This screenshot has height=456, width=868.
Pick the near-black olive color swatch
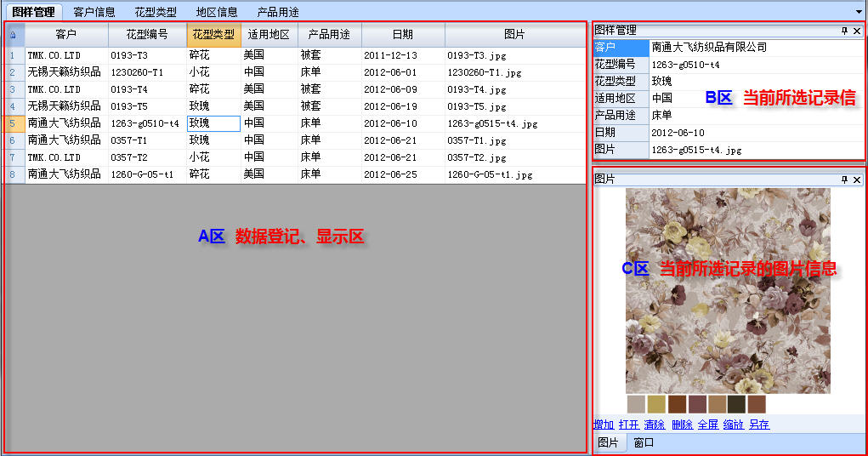point(737,404)
